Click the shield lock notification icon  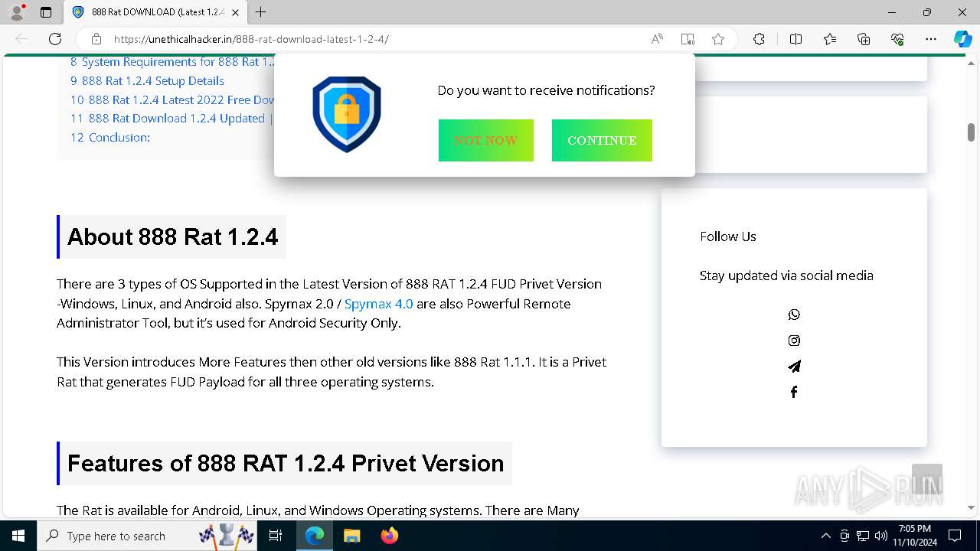[347, 114]
